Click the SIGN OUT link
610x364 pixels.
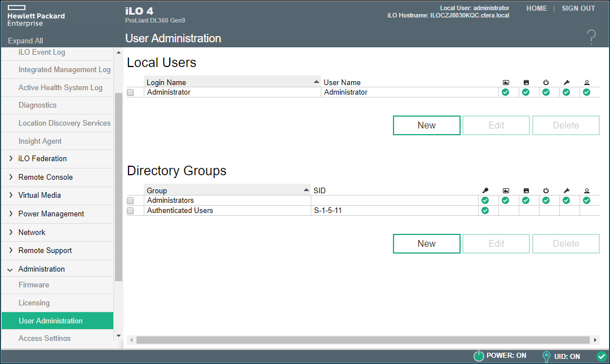pos(578,8)
